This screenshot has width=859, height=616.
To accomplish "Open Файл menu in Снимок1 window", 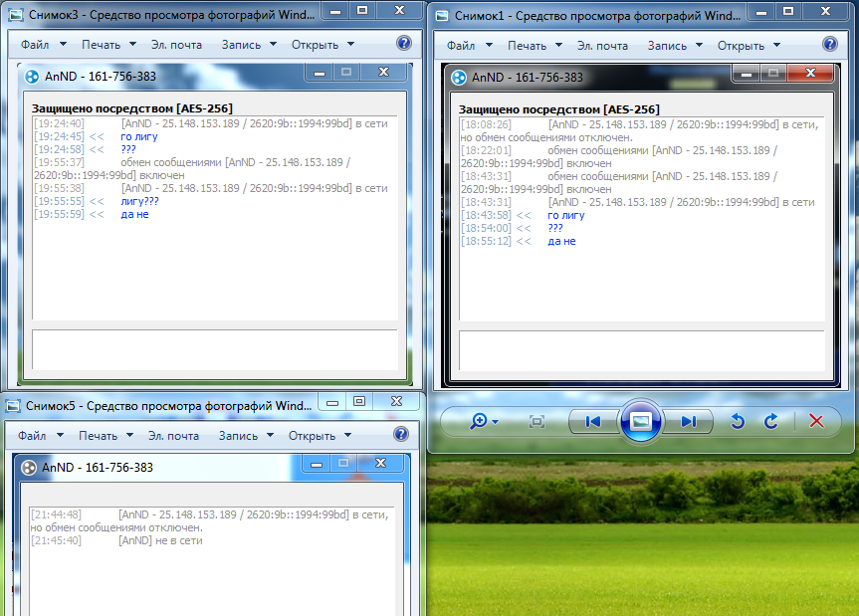I will pyautogui.click(x=470, y=46).
